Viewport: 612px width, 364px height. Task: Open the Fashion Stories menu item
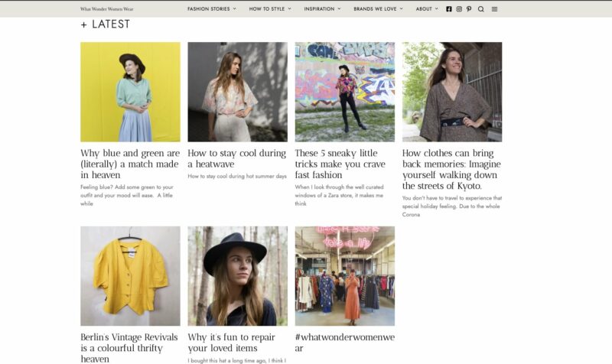click(208, 8)
